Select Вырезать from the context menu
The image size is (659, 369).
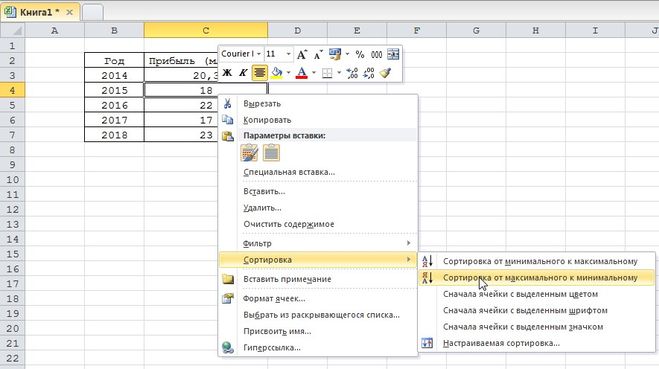(318, 103)
